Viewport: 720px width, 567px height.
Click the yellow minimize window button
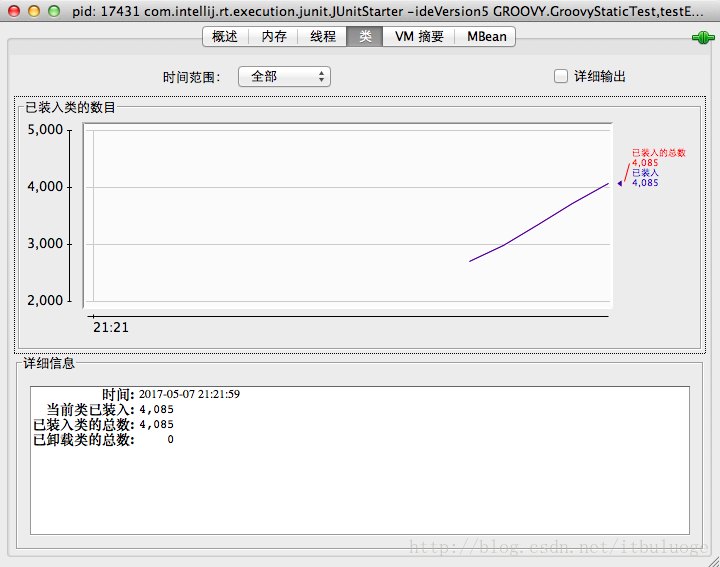point(34,11)
